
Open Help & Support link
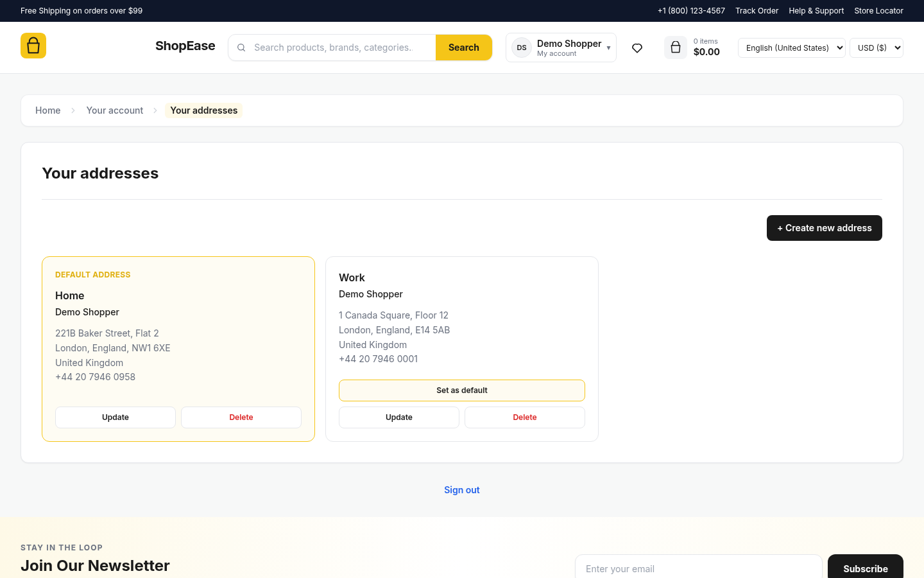[x=816, y=11]
